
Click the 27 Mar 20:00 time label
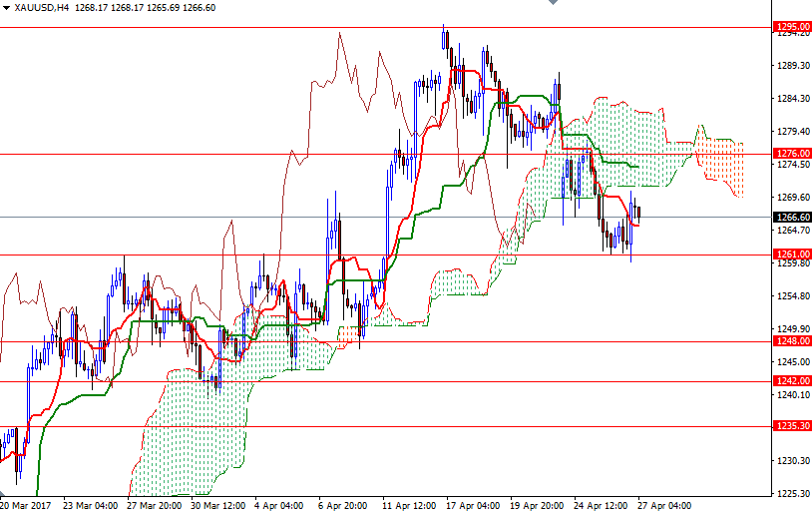(x=155, y=505)
